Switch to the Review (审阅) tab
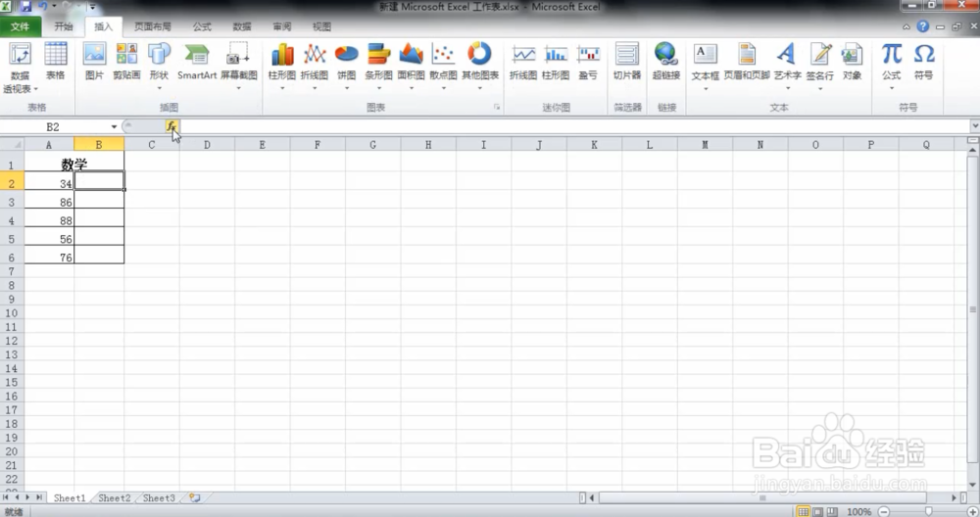This screenshot has height=517, width=980. (x=282, y=26)
